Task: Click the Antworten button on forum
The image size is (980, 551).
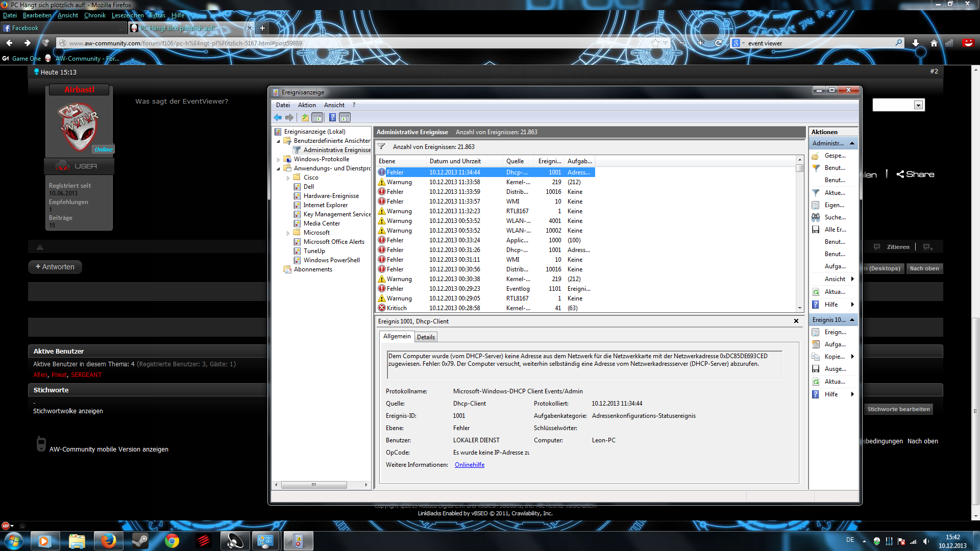Action: click(55, 267)
